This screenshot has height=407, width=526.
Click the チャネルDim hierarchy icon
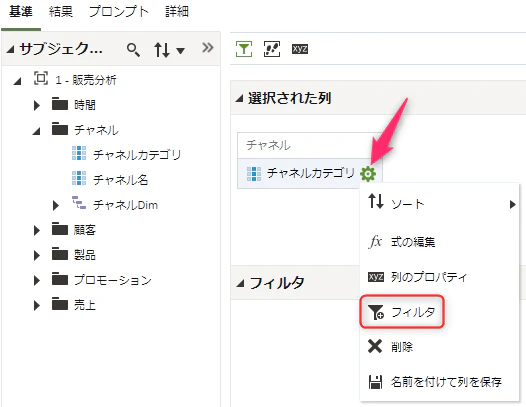click(79, 202)
